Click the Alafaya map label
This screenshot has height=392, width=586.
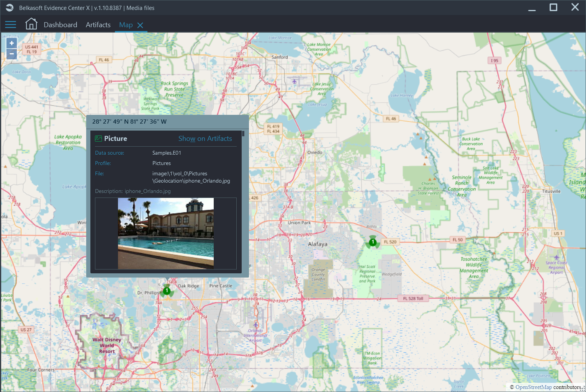click(x=318, y=244)
